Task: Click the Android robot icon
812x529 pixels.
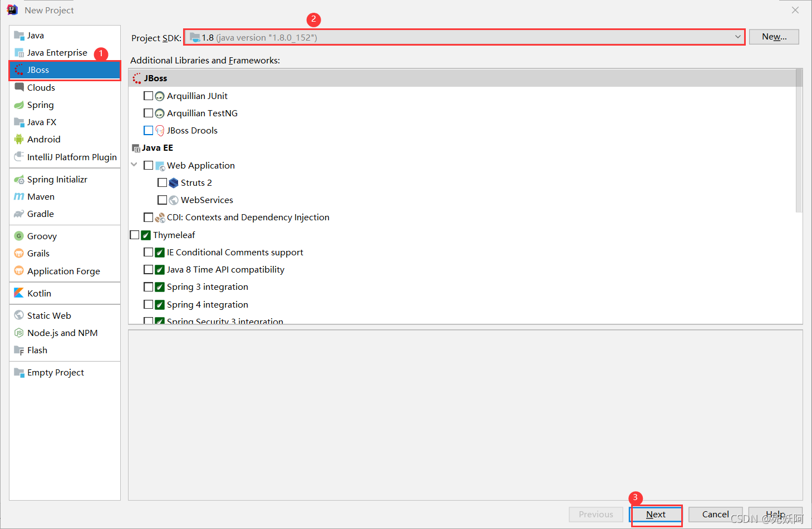Action: tap(19, 139)
